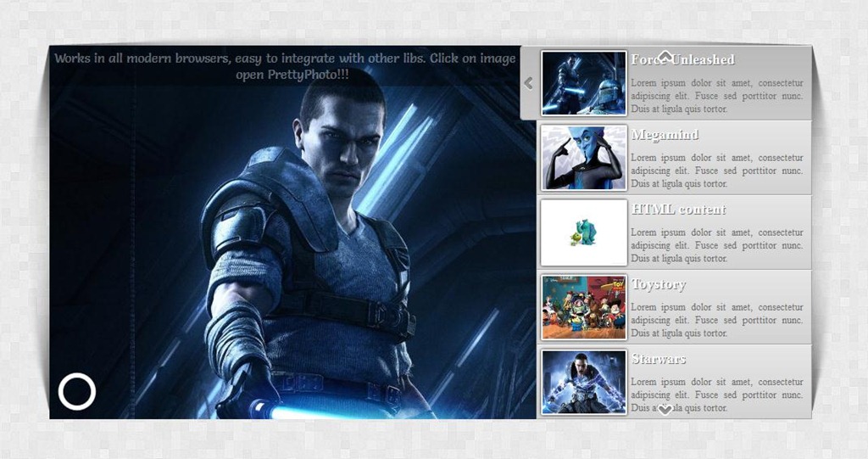868x459 pixels.
Task: Select the HTML content thumbnail
Action: point(584,232)
